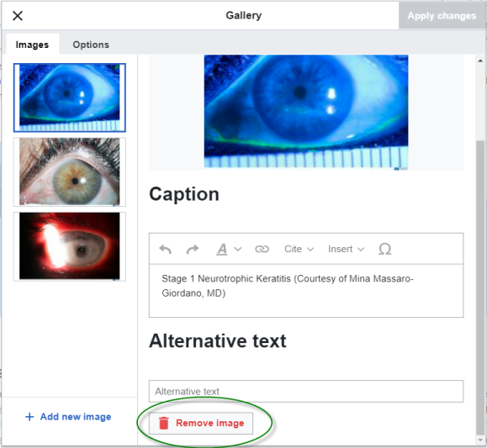This screenshot has height=448, width=487.
Task: Select the red-lit eye thumbnail
Action: [x=70, y=246]
